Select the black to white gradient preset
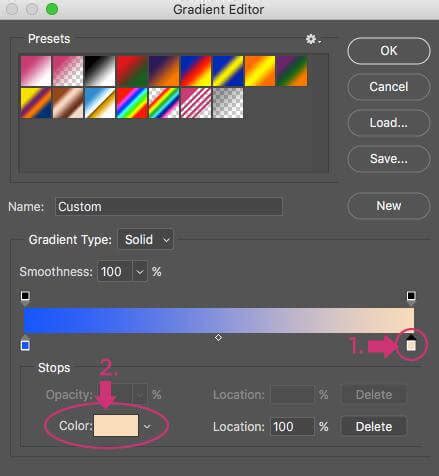The image size is (439, 476). click(x=100, y=71)
